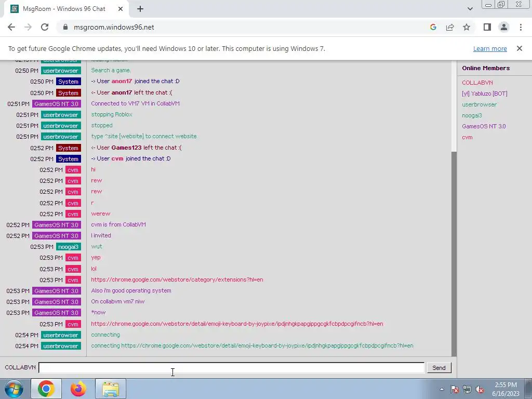The image size is (532, 399).
Task: Open Action Center flag icon
Action: pyautogui.click(x=454, y=389)
